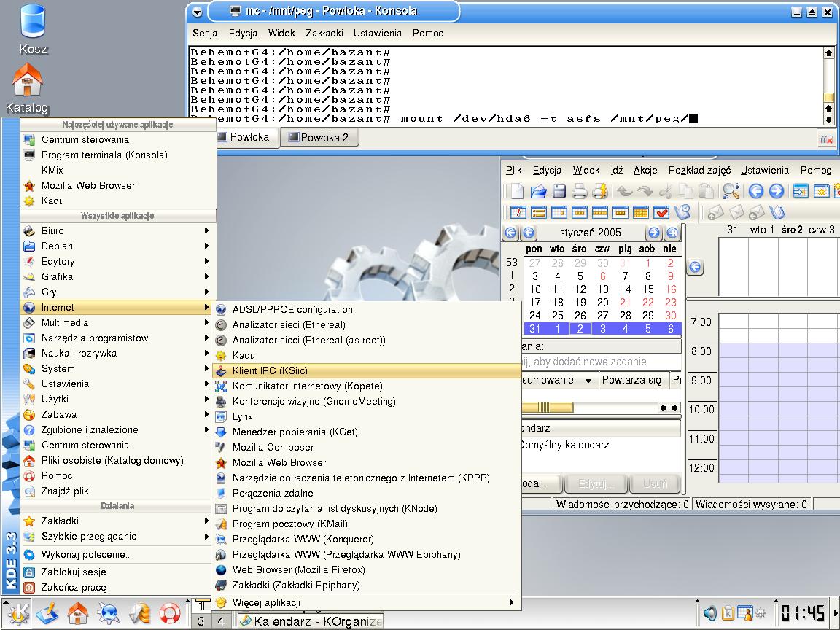Click the Konsola vertical scrollbar up arrow
The image size is (840, 630).
[829, 52]
